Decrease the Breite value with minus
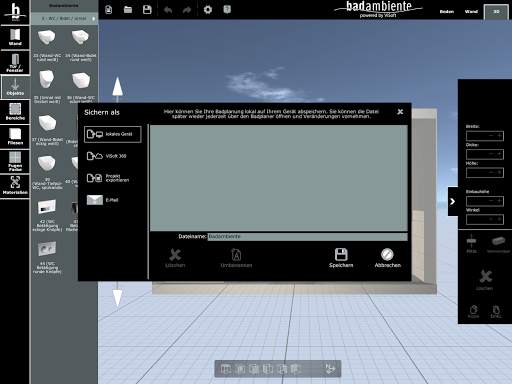The width and height of the screenshot is (512, 384). coord(491,136)
